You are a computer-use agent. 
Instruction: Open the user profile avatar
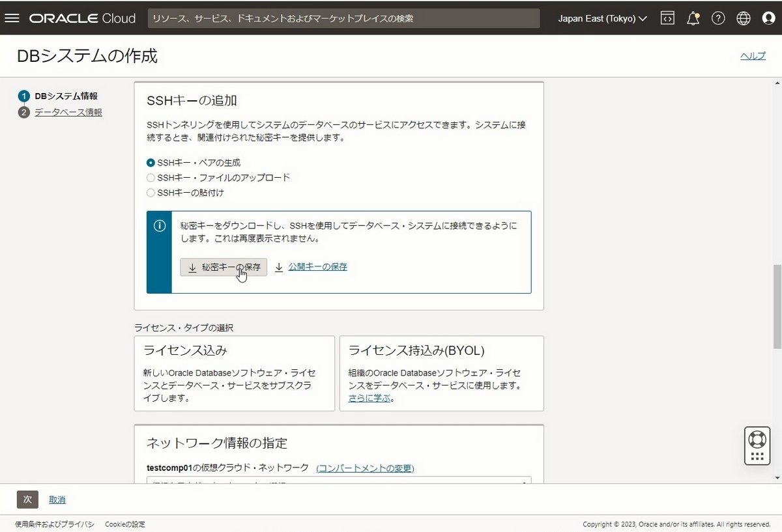(x=769, y=18)
